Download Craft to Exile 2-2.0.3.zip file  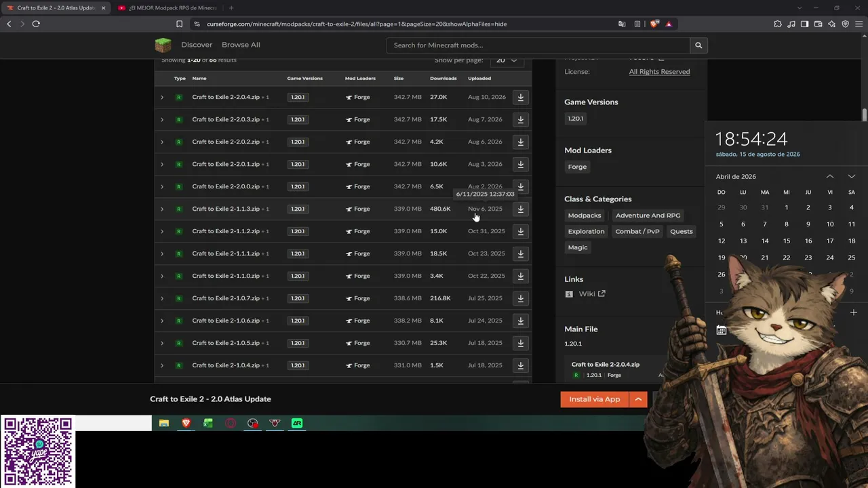point(520,119)
